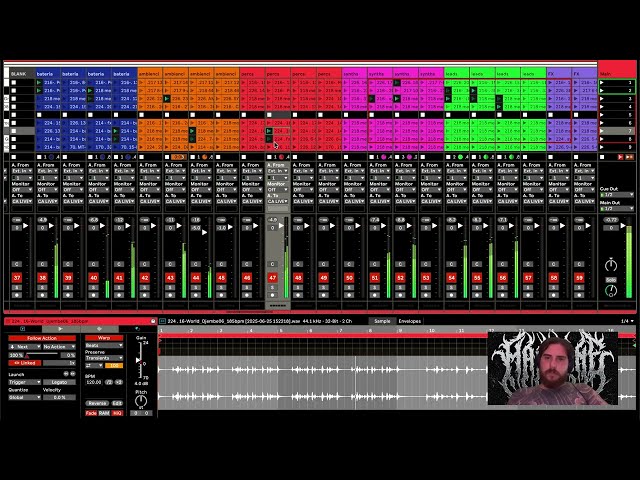Click the Pitch knob in clip view

pos(141,401)
